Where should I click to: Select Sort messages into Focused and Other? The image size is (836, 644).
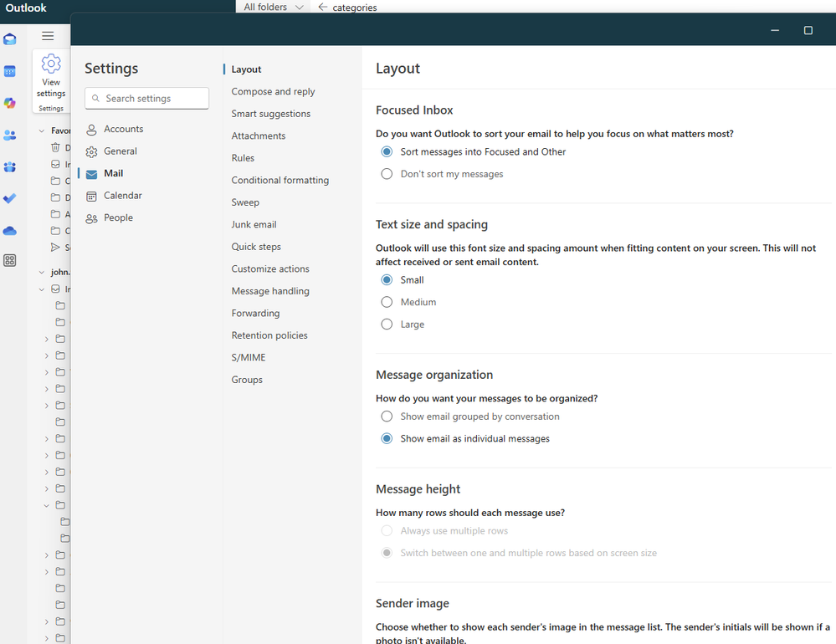pyautogui.click(x=387, y=152)
